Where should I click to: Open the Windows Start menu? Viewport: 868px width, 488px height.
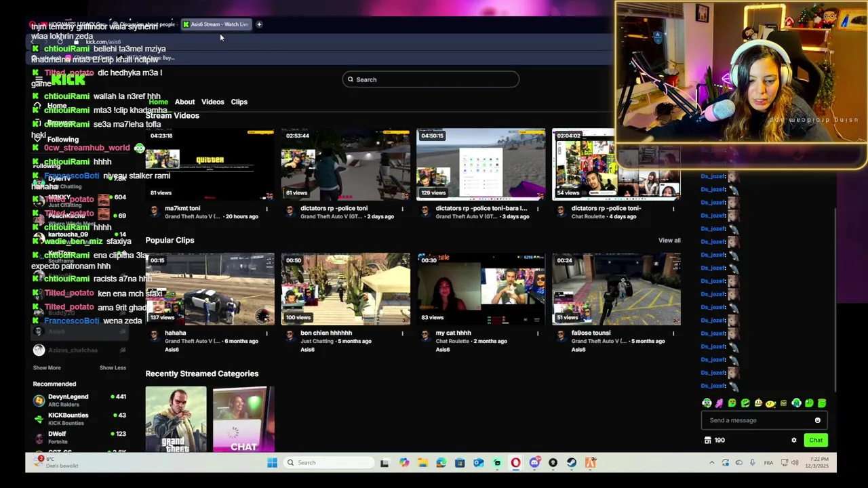point(272,463)
